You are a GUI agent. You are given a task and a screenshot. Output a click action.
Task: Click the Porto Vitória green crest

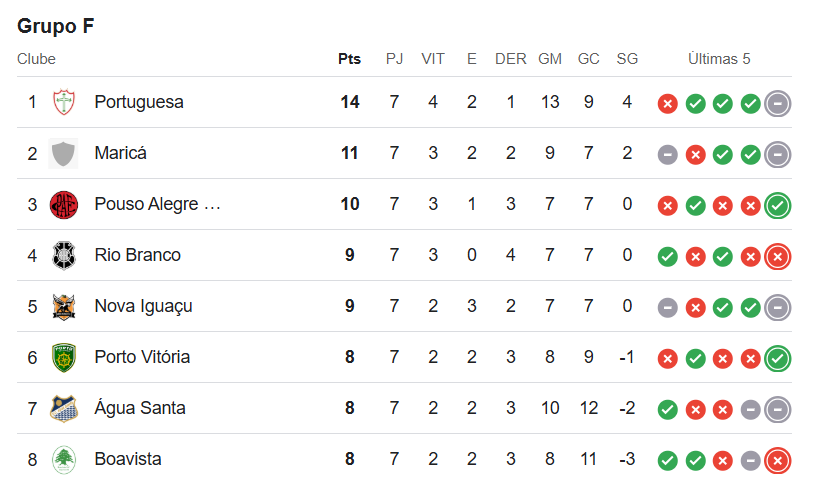click(x=63, y=357)
